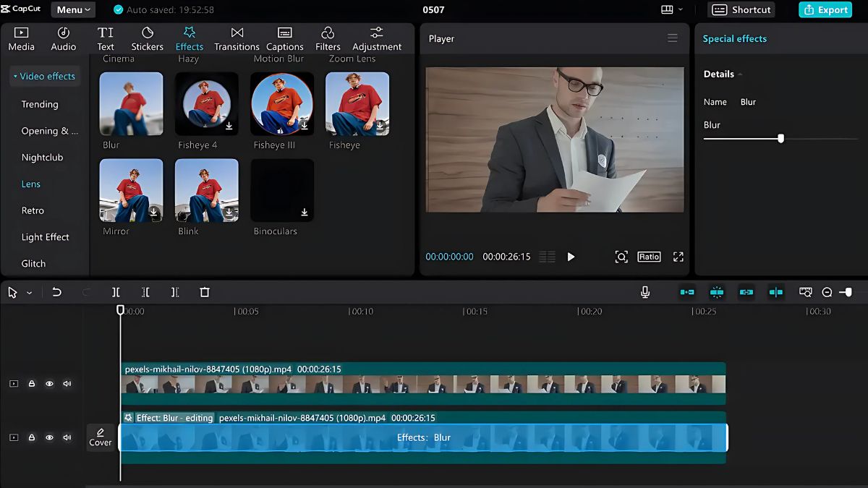
Task: Open the Ratio dropdown in the Player
Action: 649,256
